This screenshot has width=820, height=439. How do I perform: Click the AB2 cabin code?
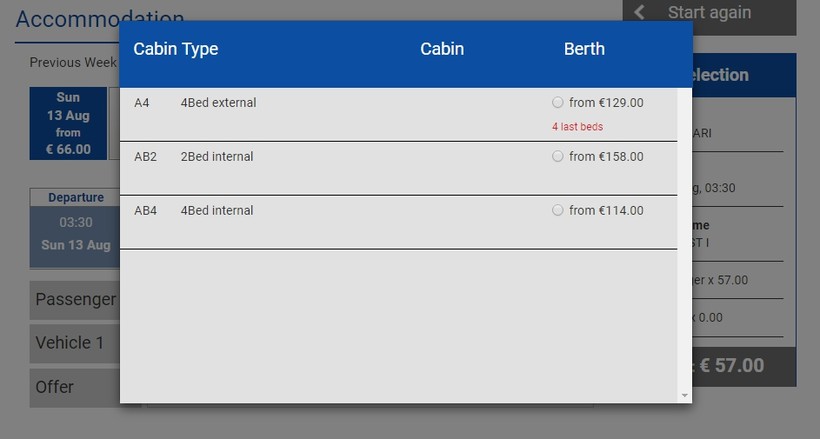coord(145,156)
